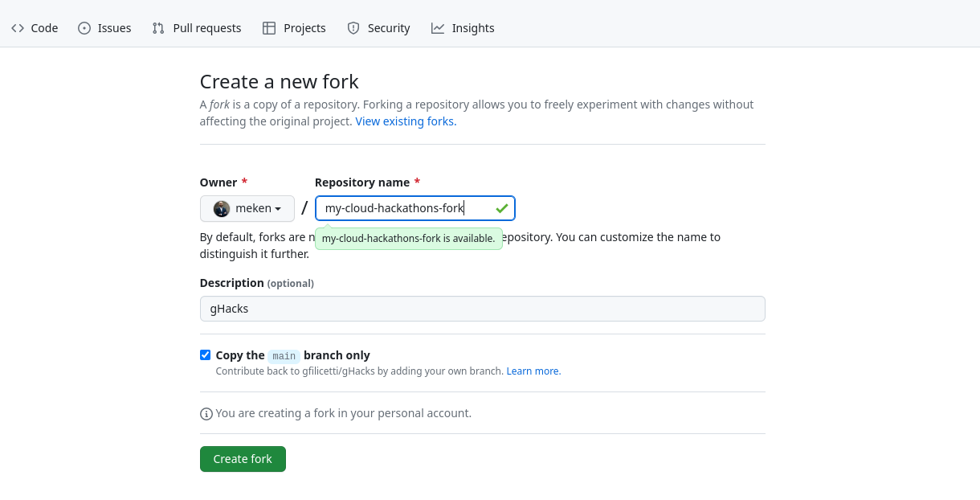The height and width of the screenshot is (500, 980).
Task: Open the Owner dropdown showing meken
Action: pyautogui.click(x=247, y=208)
